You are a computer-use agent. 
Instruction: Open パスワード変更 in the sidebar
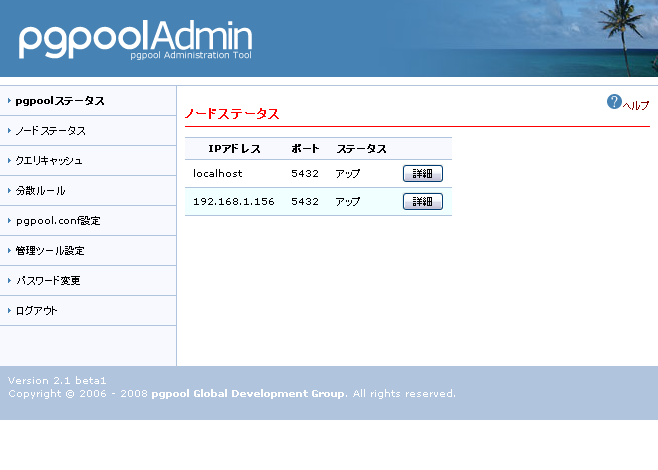[x=48, y=281]
